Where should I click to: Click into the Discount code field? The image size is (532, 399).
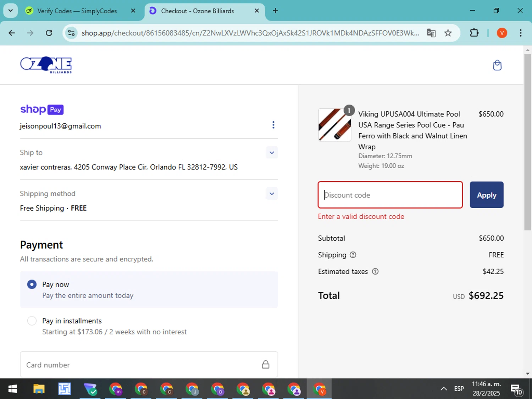point(390,195)
